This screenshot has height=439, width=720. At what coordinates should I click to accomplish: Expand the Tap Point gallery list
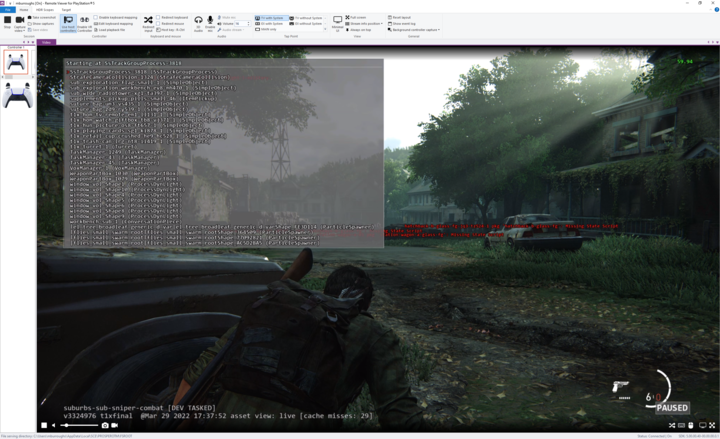click(326, 29)
